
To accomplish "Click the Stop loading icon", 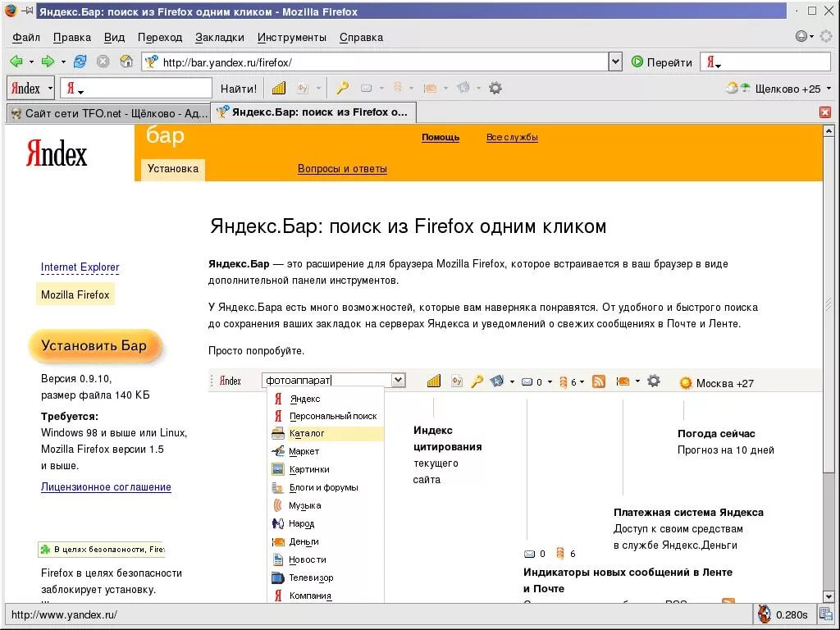I will click(x=103, y=62).
